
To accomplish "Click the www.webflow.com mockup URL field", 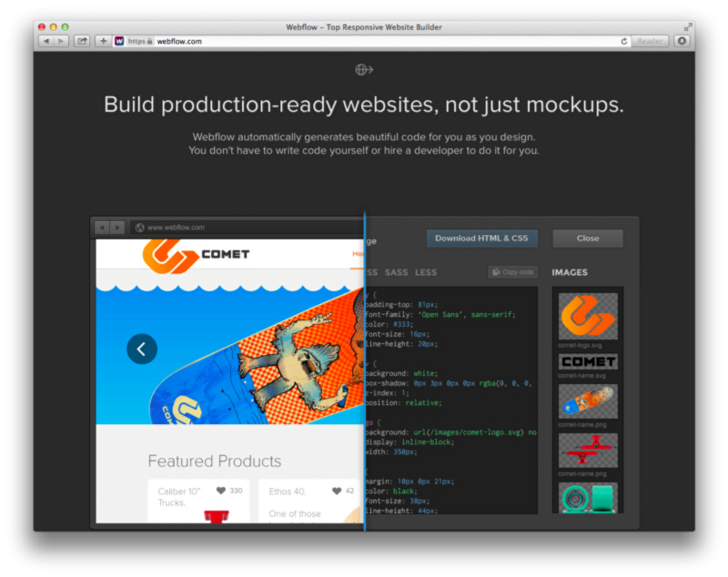I will click(x=247, y=228).
